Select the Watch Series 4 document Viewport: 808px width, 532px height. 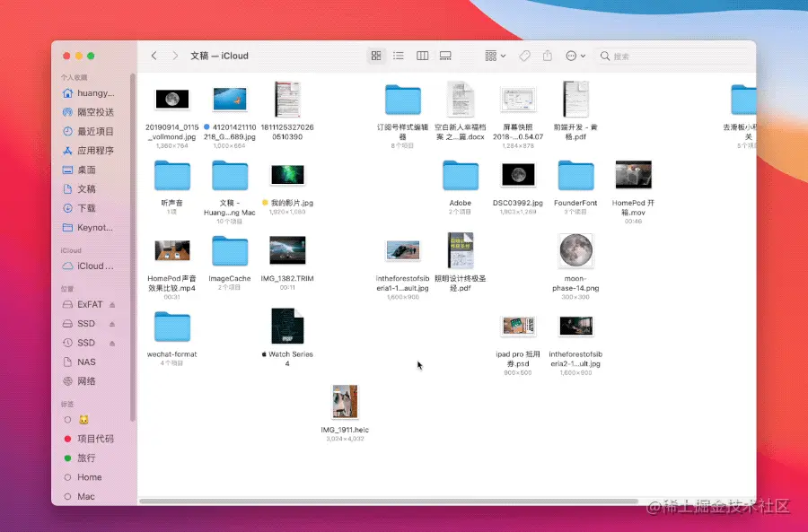pyautogui.click(x=287, y=326)
